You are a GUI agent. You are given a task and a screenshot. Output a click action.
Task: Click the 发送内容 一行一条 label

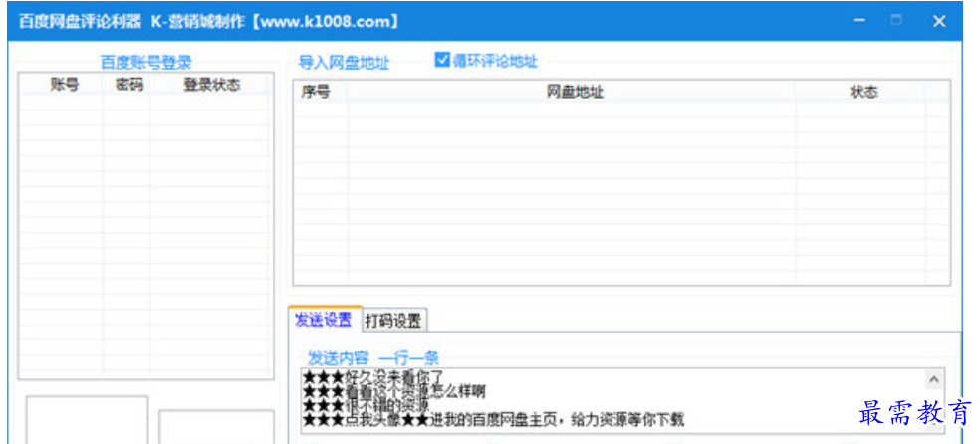373,358
